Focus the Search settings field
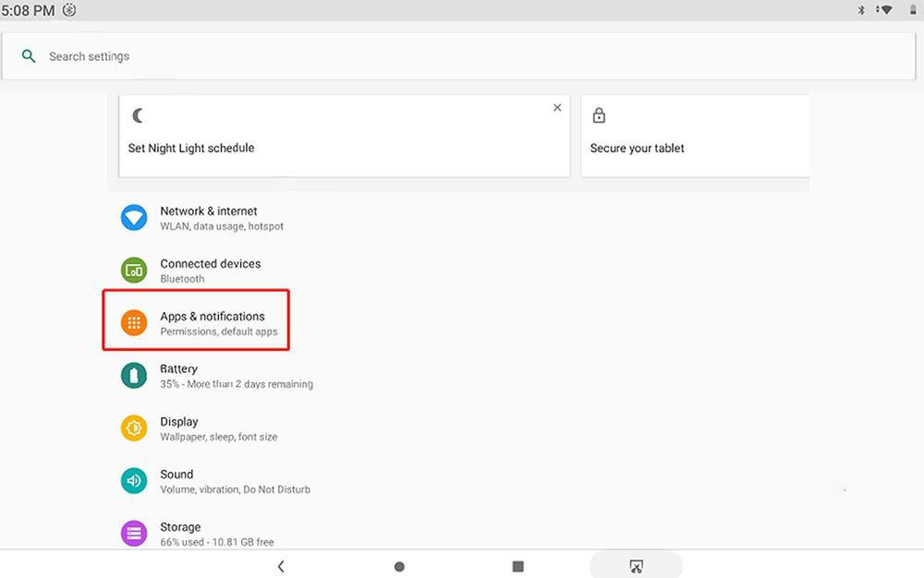Image resolution: width=924 pixels, height=578 pixels. click(x=458, y=56)
